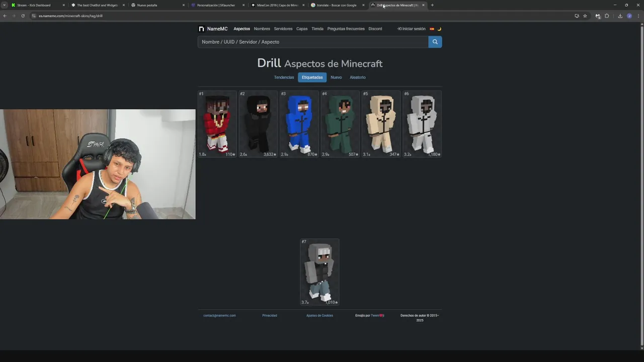
Task: Open skin #7 gray hoodie
Action: pyautogui.click(x=320, y=272)
